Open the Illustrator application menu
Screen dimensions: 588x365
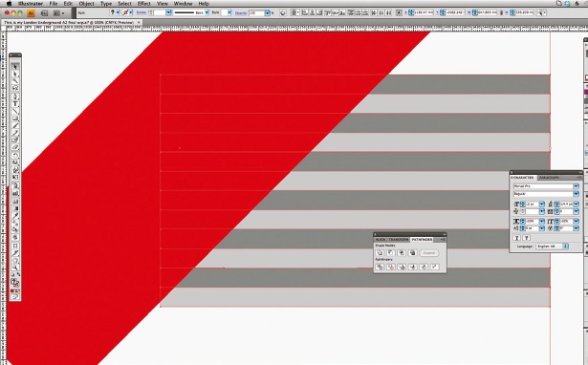pyautogui.click(x=31, y=4)
